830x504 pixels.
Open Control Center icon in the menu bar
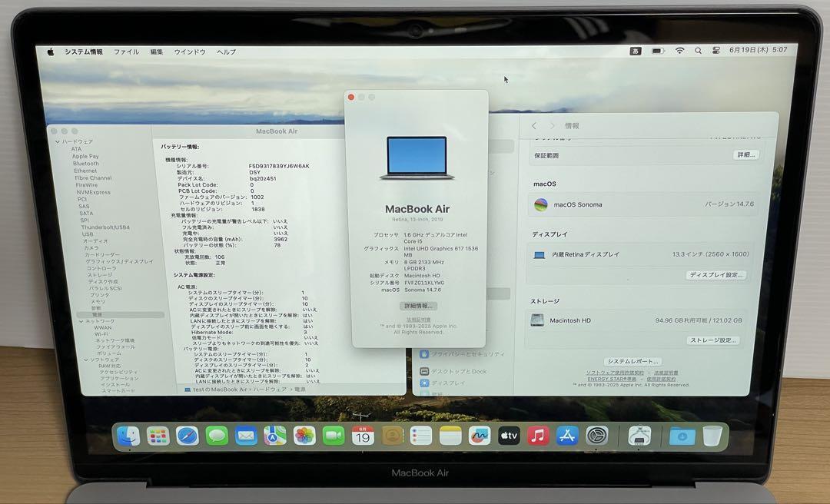[x=715, y=50]
